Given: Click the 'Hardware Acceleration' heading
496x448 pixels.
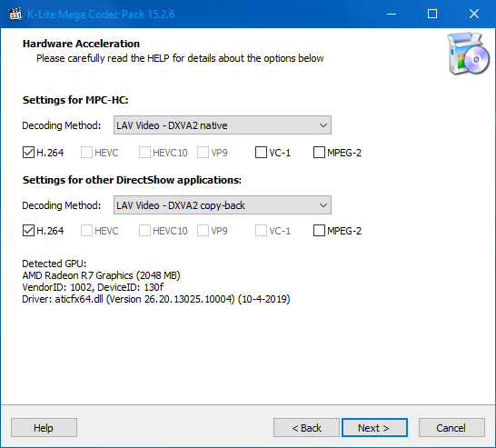Looking at the screenshot, I should tap(81, 44).
